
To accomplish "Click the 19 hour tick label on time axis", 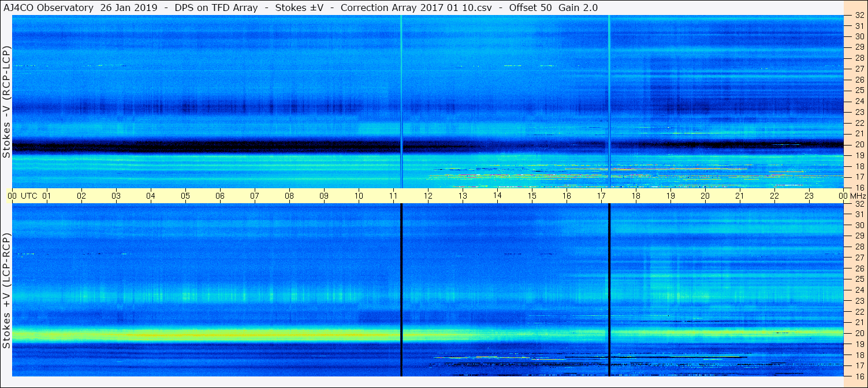I will pyautogui.click(x=670, y=196).
